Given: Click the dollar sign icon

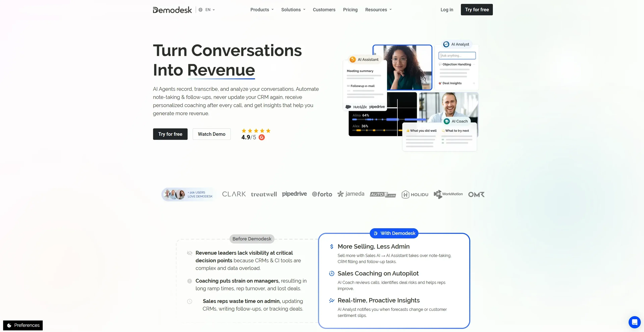Looking at the screenshot, I should (x=332, y=247).
